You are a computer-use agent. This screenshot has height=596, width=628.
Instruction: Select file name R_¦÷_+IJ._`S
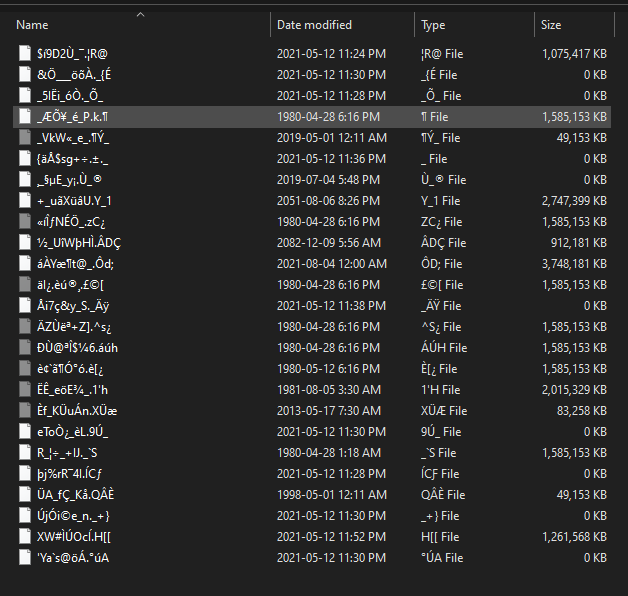click(67, 453)
